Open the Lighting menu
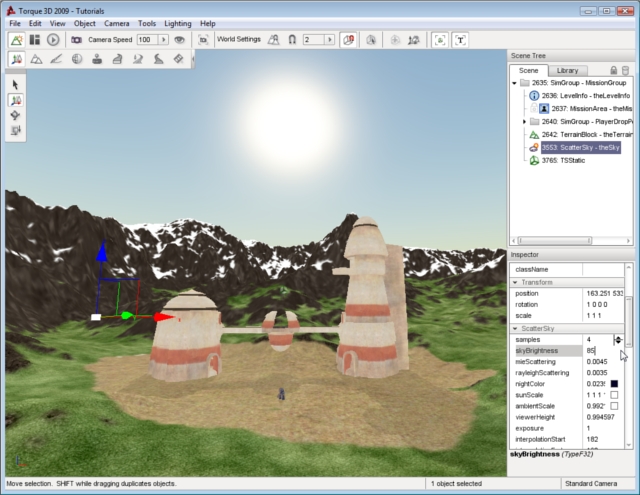 coord(178,23)
